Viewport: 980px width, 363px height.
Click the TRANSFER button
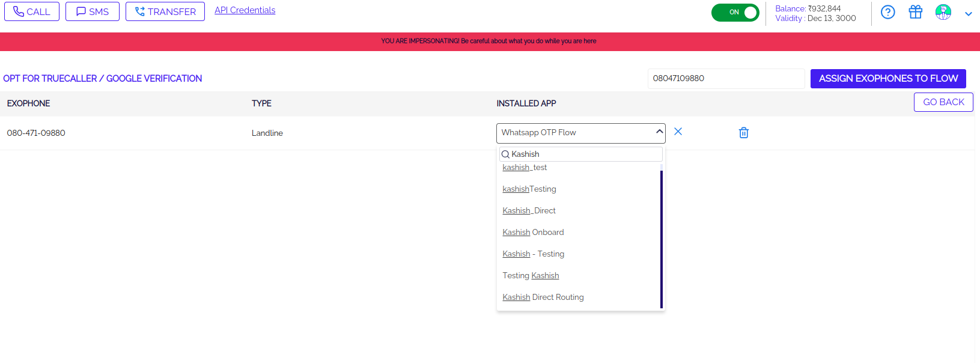(x=165, y=11)
